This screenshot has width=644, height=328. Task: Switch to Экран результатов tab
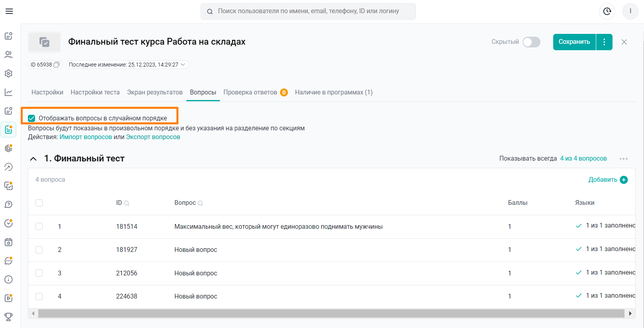(155, 92)
